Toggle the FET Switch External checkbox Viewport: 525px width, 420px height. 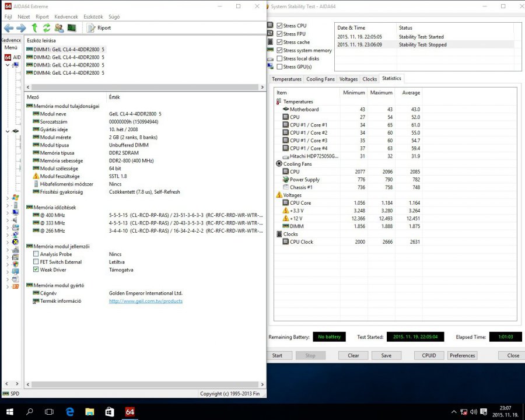(x=36, y=261)
